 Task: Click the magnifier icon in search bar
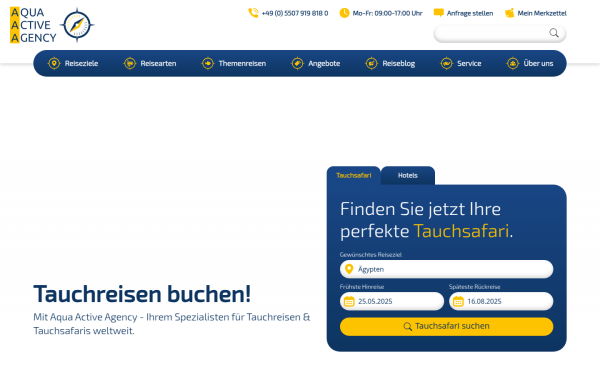[x=554, y=33]
